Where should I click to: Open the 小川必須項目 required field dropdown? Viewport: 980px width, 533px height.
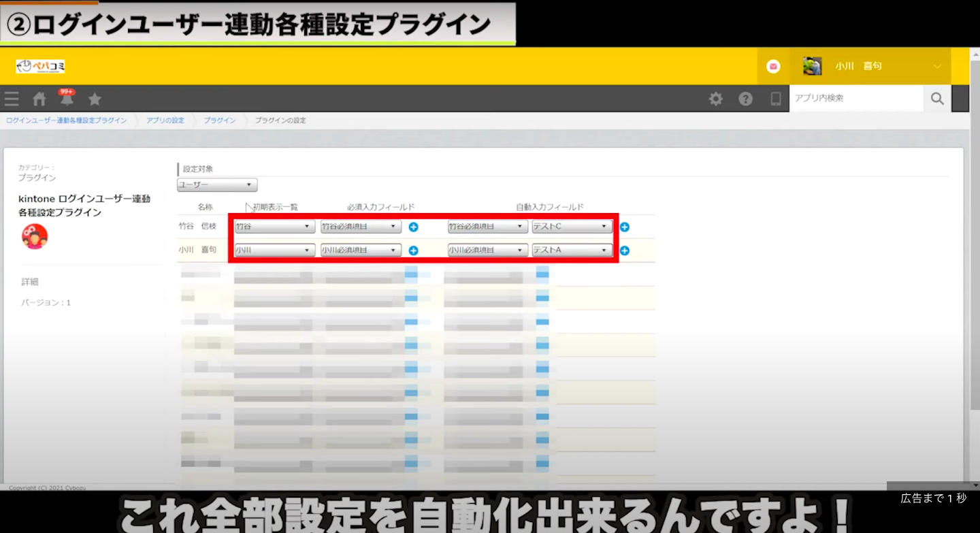click(361, 251)
